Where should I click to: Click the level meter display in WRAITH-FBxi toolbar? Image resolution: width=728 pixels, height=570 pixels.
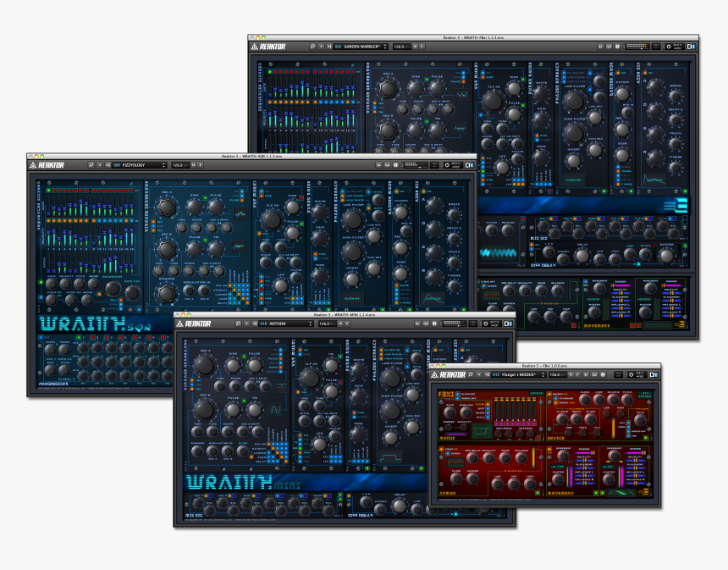point(637,47)
